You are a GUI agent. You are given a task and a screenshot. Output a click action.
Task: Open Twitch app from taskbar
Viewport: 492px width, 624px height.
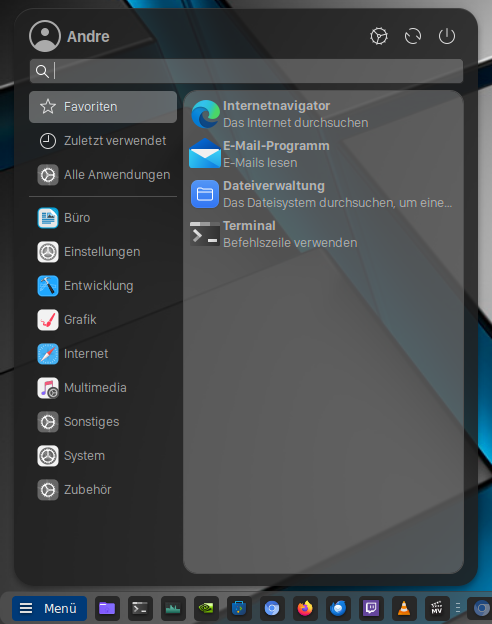tap(371, 608)
